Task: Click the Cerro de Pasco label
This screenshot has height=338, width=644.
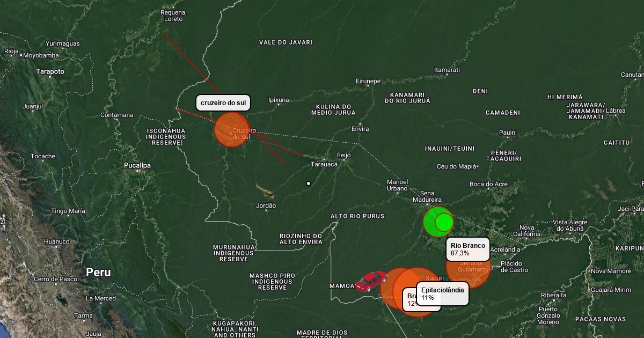Action: click(55, 279)
